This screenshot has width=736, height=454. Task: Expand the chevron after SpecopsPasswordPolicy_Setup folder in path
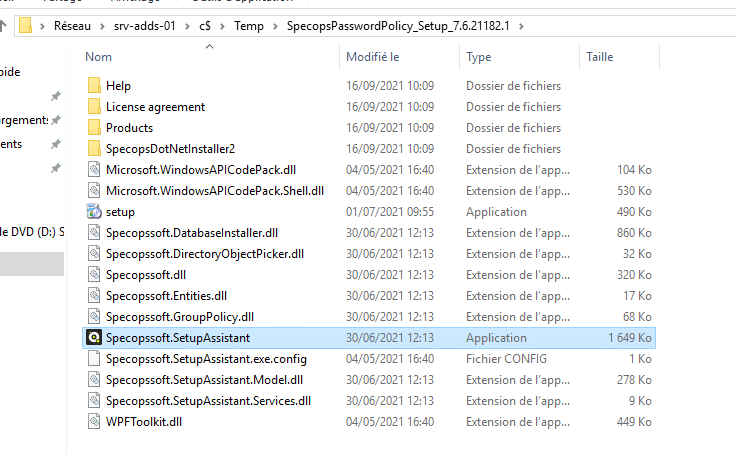coord(521,26)
